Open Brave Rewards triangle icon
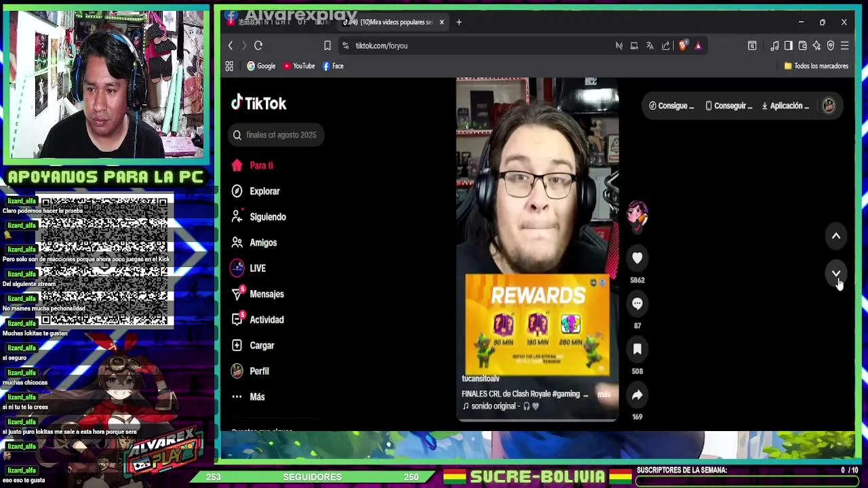868x488 pixels. point(698,45)
